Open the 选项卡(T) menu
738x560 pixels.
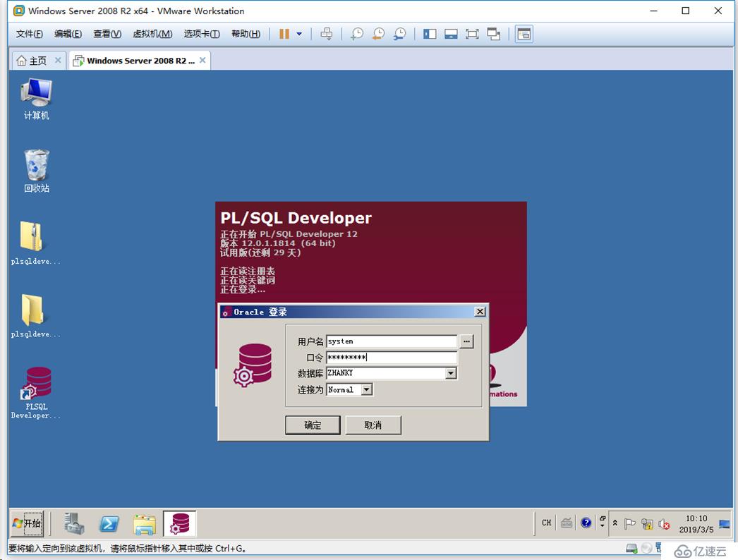tap(202, 34)
